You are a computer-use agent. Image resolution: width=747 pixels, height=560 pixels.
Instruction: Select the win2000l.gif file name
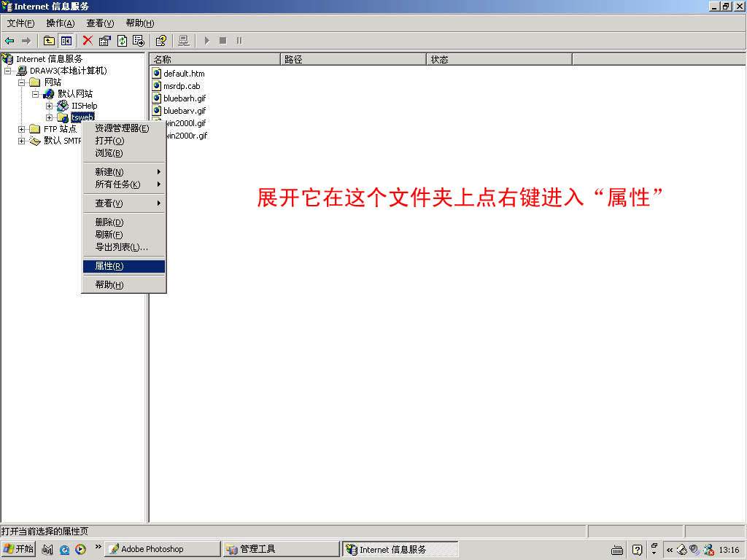pos(186,123)
